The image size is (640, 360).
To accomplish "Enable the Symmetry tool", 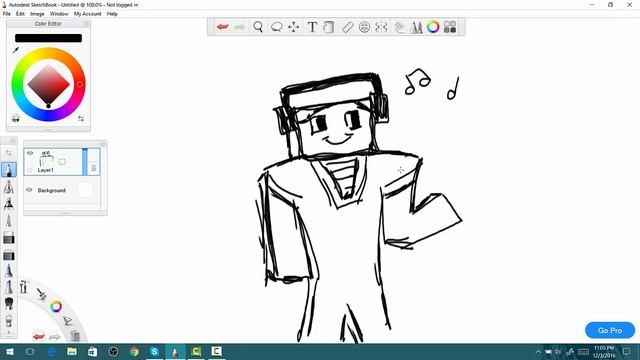I will [x=381, y=27].
